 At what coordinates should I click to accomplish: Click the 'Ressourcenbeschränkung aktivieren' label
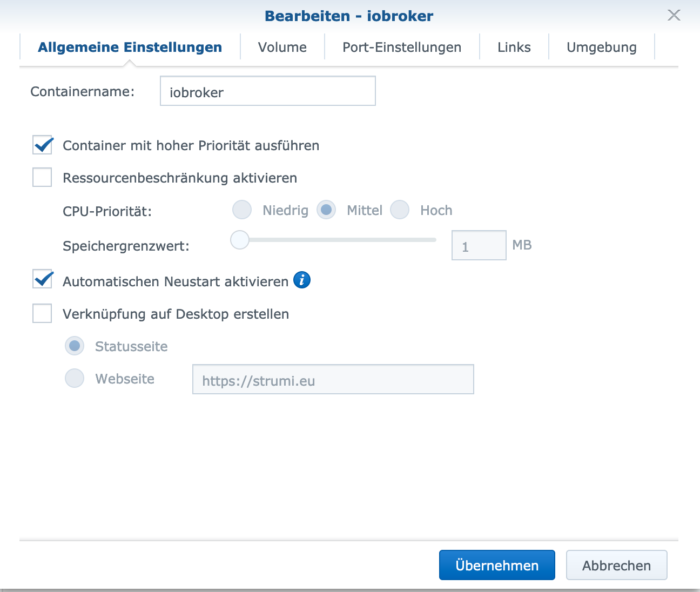click(180, 178)
